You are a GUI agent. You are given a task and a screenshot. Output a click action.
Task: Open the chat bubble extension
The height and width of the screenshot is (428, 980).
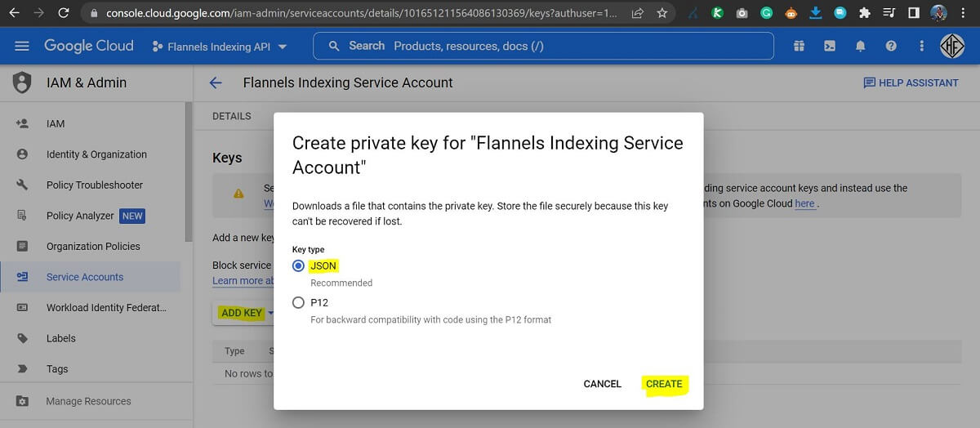(840, 13)
